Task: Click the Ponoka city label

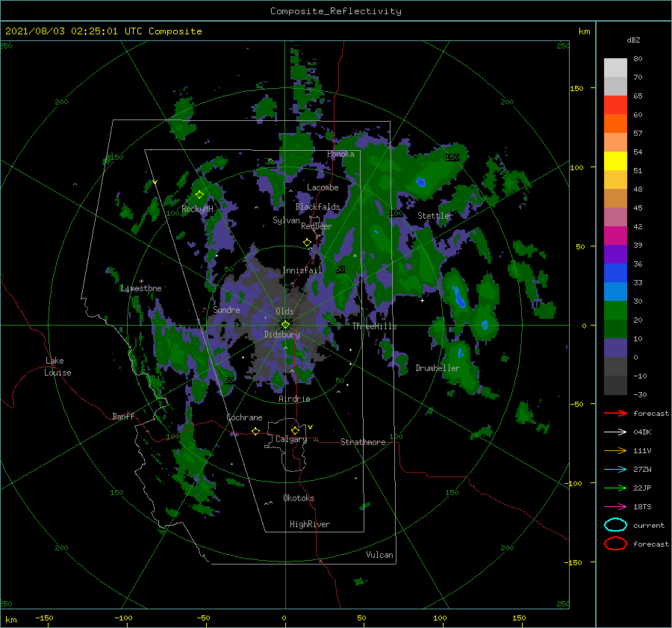Action: [x=340, y=154]
